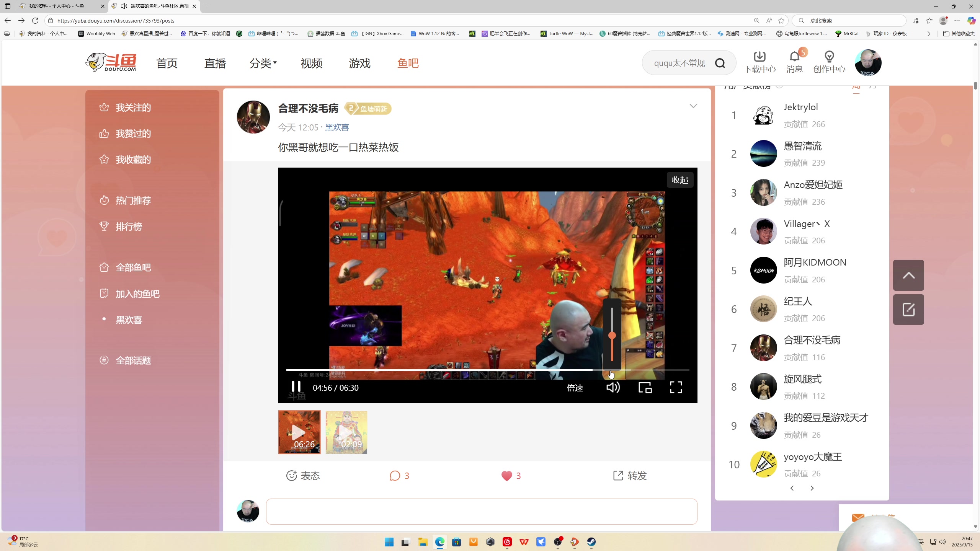The height and width of the screenshot is (551, 980).
Task: Click the Douyu logo
Action: [x=111, y=62]
